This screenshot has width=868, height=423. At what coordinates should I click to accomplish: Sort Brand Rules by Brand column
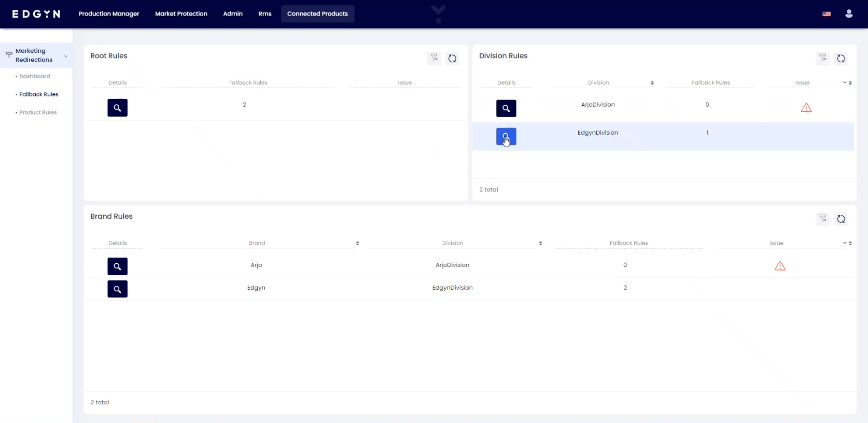[x=357, y=243]
